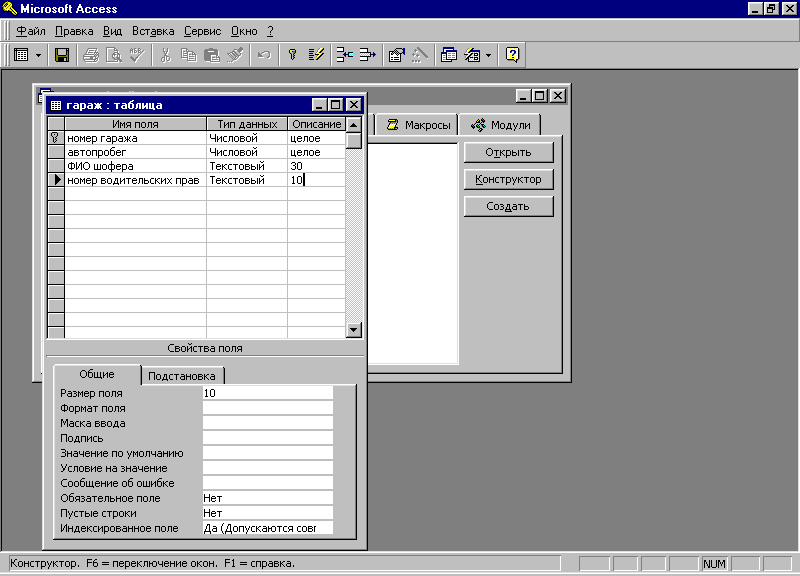Screen dimensions: 800x576
Task: Open the Вставка menu
Action: click(153, 31)
